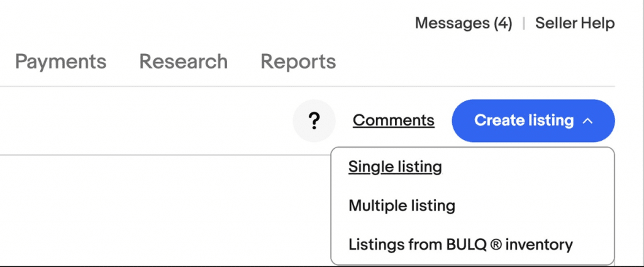The height and width of the screenshot is (267, 644).
Task: Create a Multiple listing
Action: tap(402, 205)
